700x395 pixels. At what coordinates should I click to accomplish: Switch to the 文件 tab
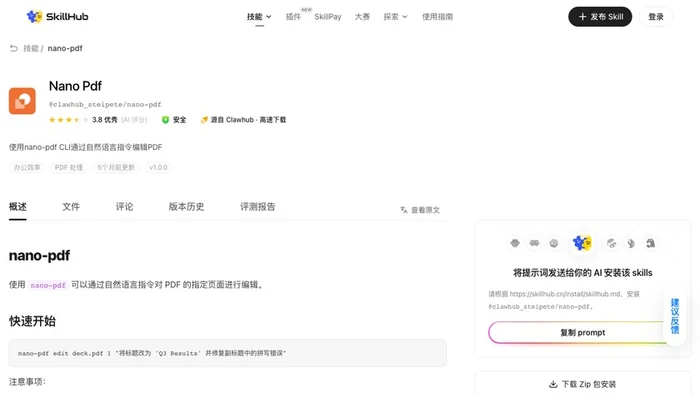point(71,207)
